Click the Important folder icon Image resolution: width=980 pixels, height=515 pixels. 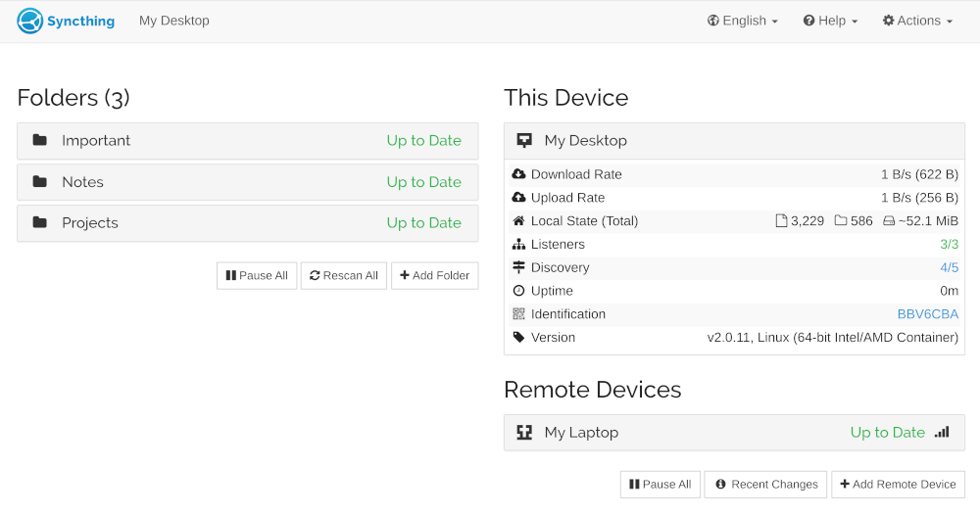click(x=40, y=140)
